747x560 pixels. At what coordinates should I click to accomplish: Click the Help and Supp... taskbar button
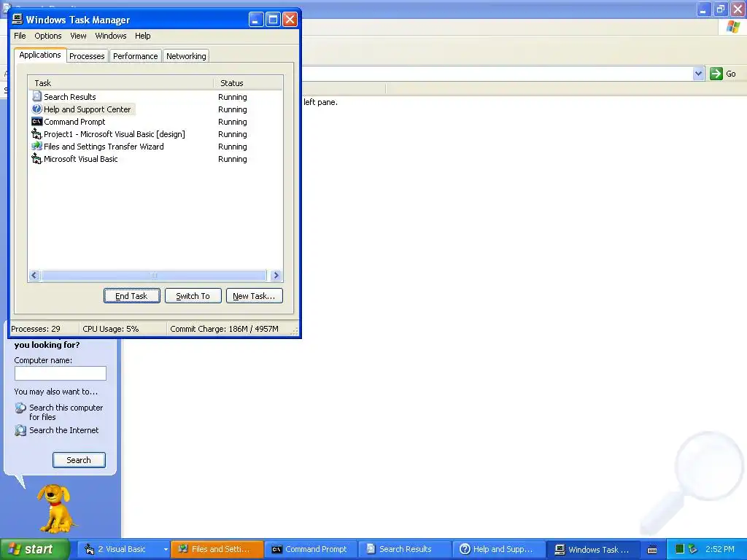click(498, 549)
